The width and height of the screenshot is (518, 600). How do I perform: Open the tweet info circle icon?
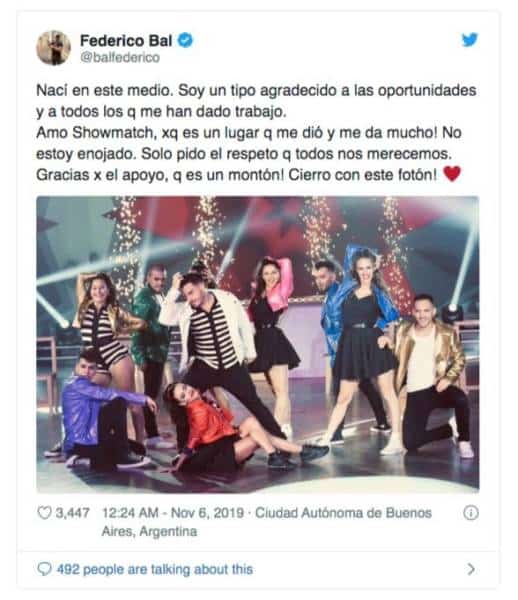pyautogui.click(x=471, y=513)
